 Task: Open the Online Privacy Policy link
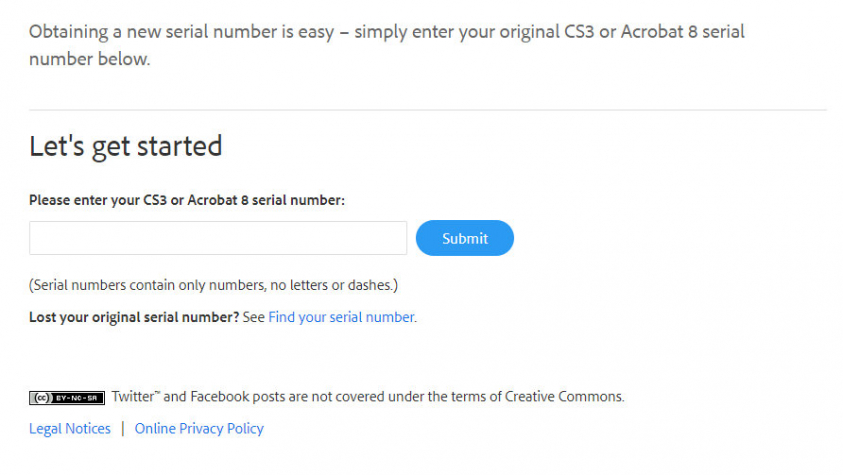(x=199, y=428)
